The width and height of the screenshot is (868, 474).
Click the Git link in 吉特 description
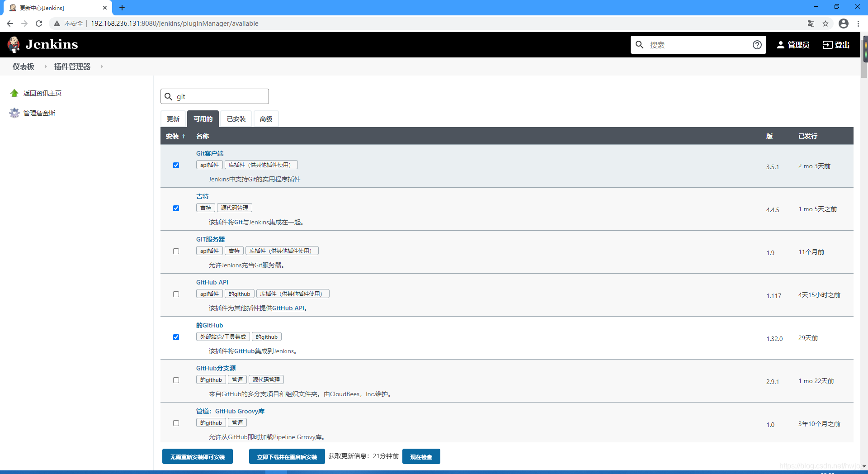(238, 222)
